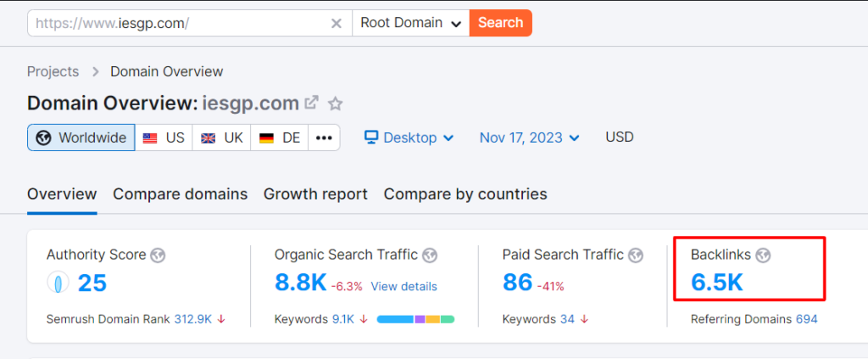Open the Root Domain dropdown
Image resolution: width=868 pixels, height=359 pixels.
pyautogui.click(x=411, y=23)
